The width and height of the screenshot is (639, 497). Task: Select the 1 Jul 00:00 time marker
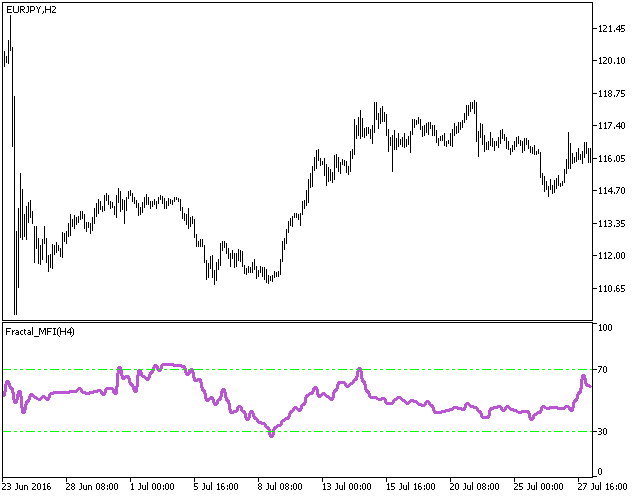pyautogui.click(x=153, y=487)
